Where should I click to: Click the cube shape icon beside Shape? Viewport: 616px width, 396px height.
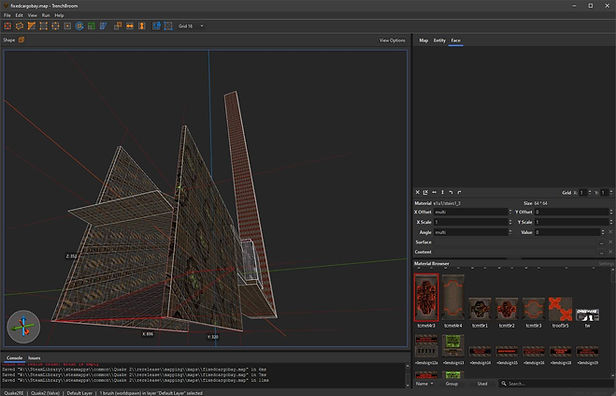click(21, 40)
